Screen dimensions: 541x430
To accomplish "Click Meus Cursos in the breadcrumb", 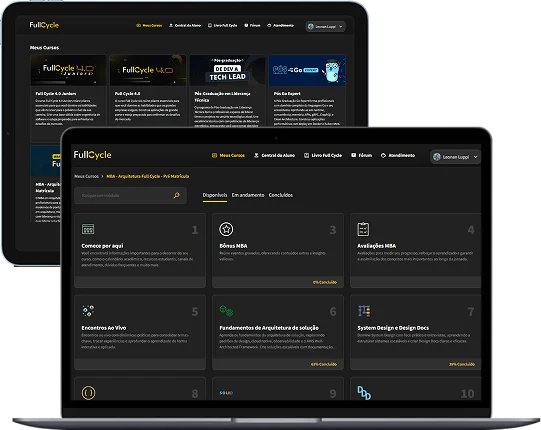I will pyautogui.click(x=87, y=176).
